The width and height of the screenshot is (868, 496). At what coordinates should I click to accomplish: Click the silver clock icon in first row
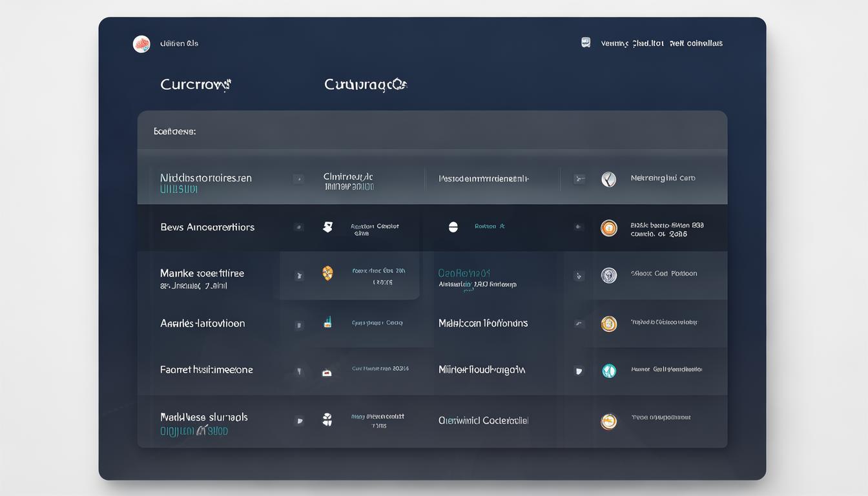click(x=608, y=180)
